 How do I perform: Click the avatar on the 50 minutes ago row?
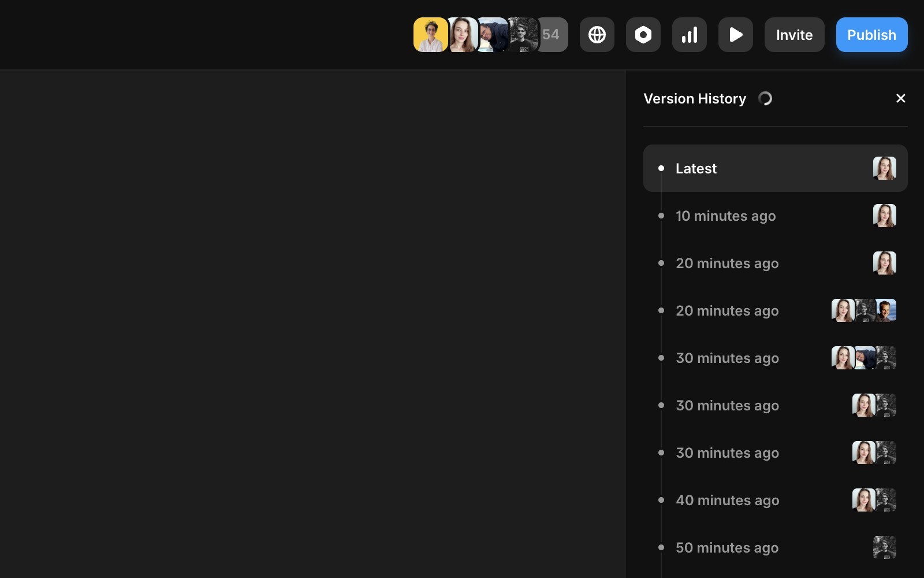click(x=884, y=547)
